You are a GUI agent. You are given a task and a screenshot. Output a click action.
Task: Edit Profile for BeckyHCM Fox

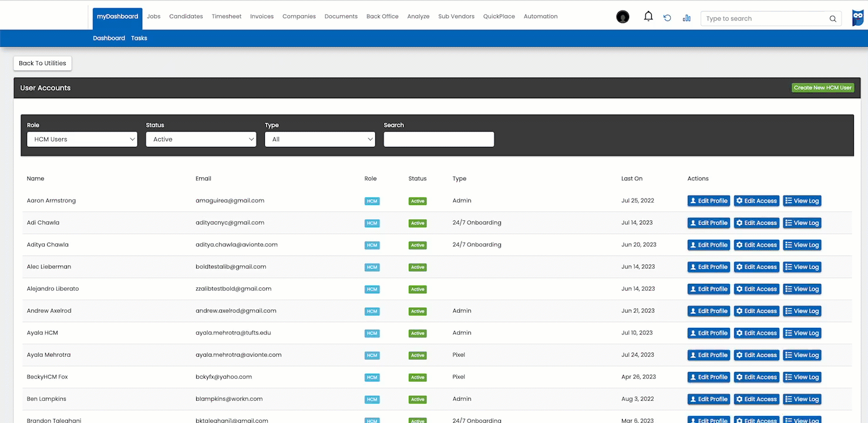pyautogui.click(x=709, y=377)
